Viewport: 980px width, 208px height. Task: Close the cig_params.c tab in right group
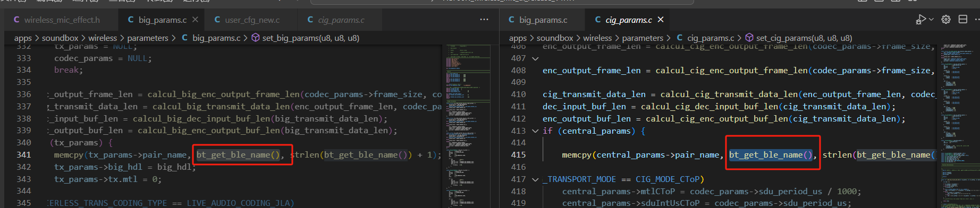661,20
